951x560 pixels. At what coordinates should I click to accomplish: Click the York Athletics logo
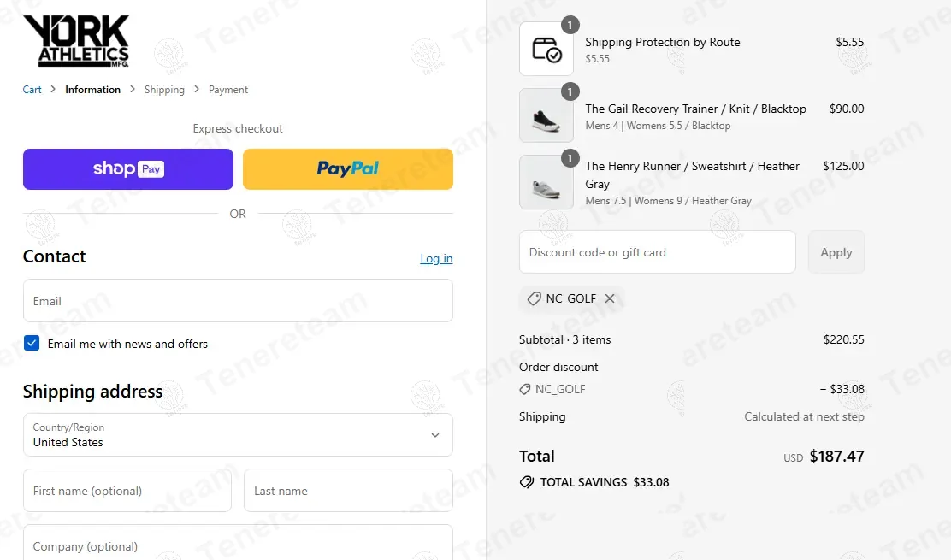76,40
